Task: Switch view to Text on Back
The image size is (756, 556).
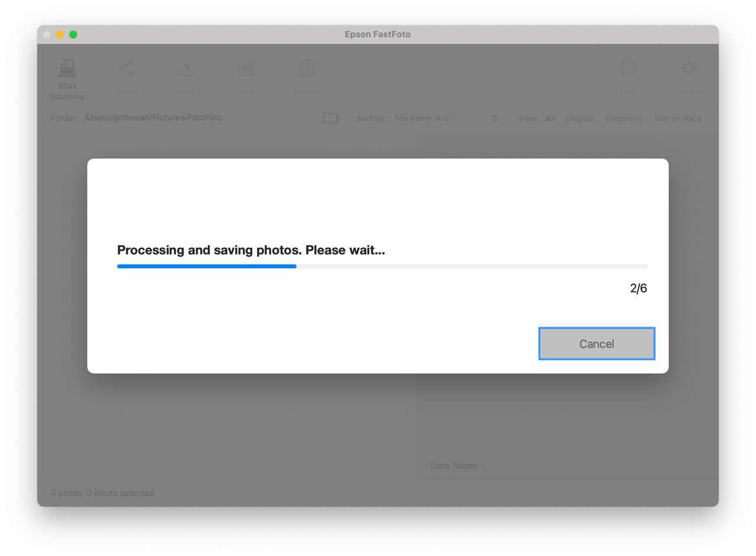Action: pyautogui.click(x=677, y=119)
